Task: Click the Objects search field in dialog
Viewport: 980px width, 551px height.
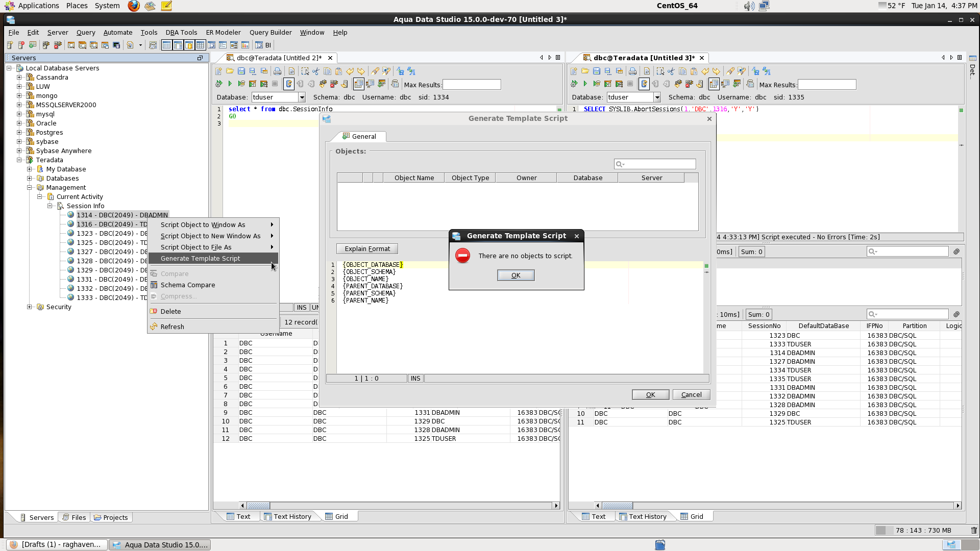Action: (654, 164)
